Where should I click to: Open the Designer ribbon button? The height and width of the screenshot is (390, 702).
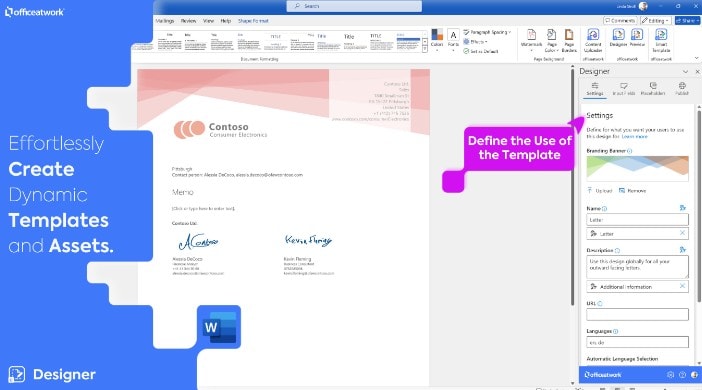click(618, 38)
